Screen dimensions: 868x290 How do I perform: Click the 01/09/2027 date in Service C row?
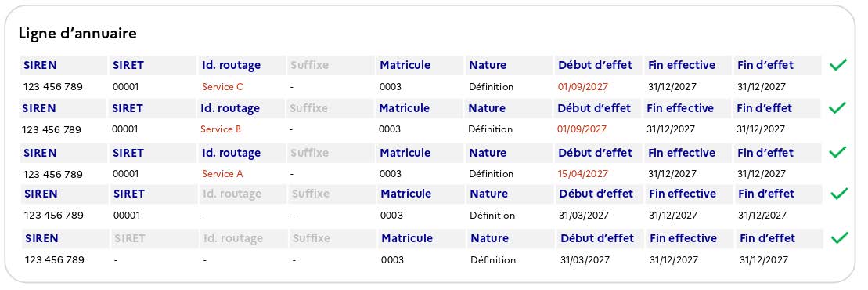pos(583,87)
